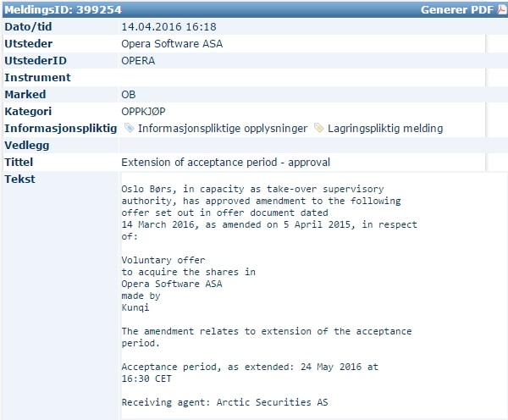508x420 pixels.
Task: Select the Lagringspliktig melding label
Action: 385,129
